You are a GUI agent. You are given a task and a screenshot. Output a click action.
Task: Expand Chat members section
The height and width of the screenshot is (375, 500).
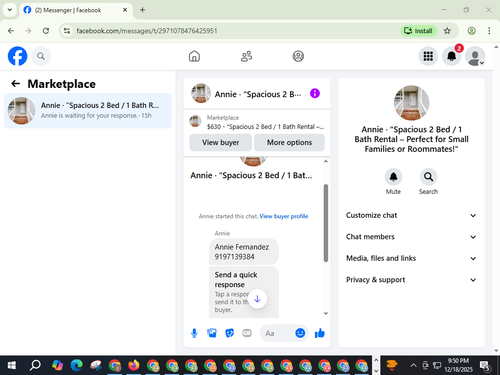point(411,237)
